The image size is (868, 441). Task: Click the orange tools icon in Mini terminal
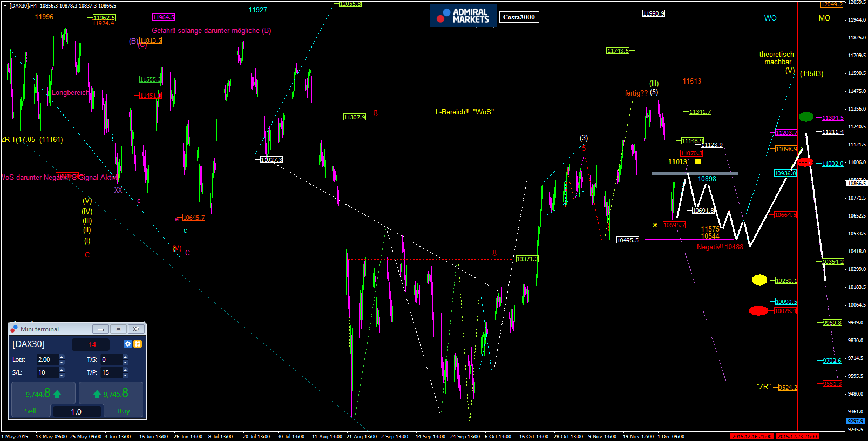click(138, 344)
